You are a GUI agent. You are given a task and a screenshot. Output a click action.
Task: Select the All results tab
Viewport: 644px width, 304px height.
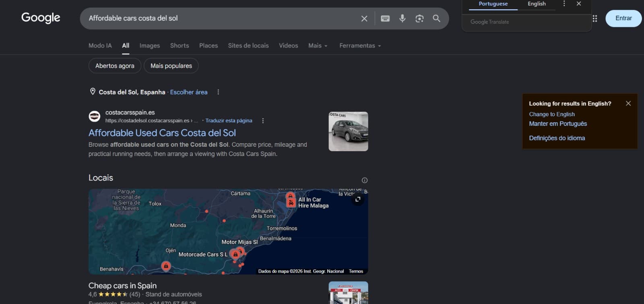126,46
